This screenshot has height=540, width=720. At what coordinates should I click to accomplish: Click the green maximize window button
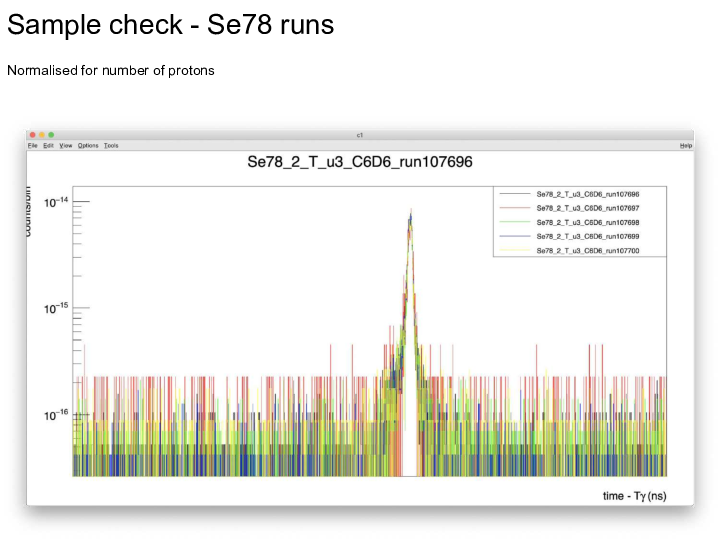(x=51, y=134)
